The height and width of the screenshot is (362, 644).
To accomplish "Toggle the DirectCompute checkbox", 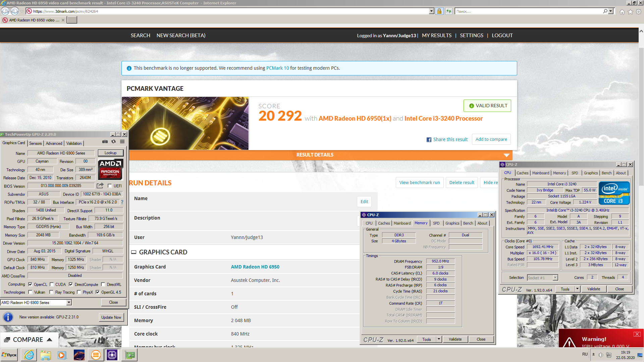I will click(71, 284).
